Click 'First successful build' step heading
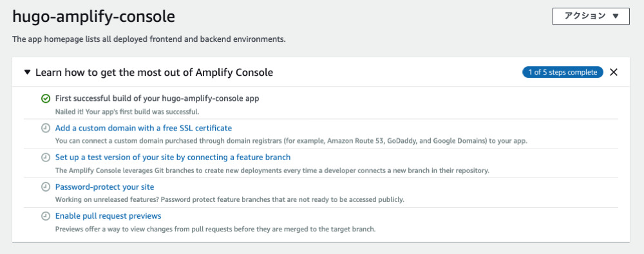This screenshot has height=254, width=644. 157,98
